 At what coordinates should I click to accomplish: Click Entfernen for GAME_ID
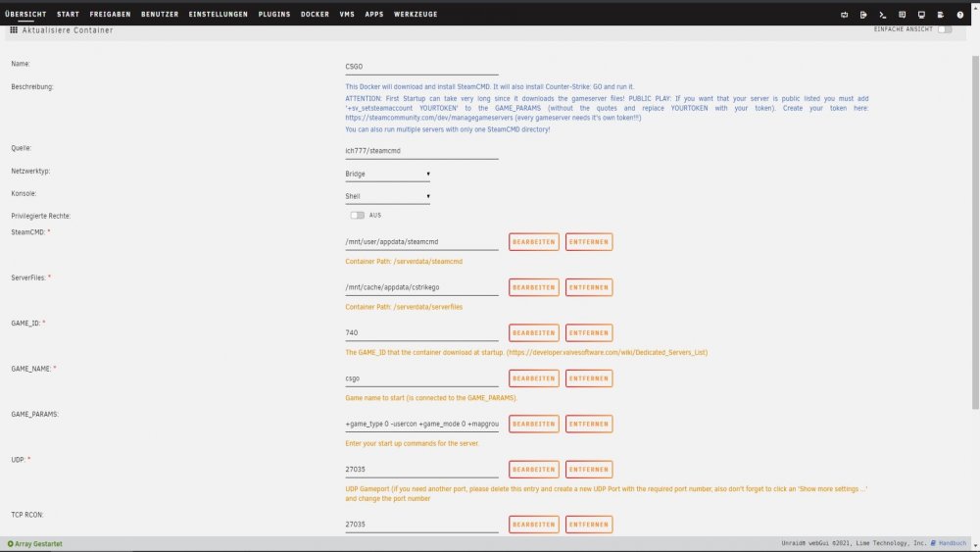[589, 333]
